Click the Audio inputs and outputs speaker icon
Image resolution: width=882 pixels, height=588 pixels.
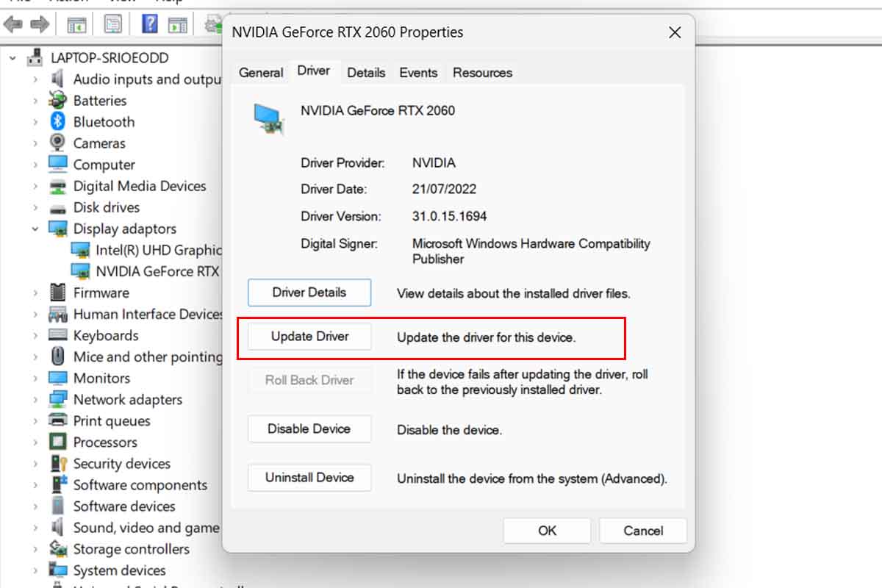pos(57,79)
